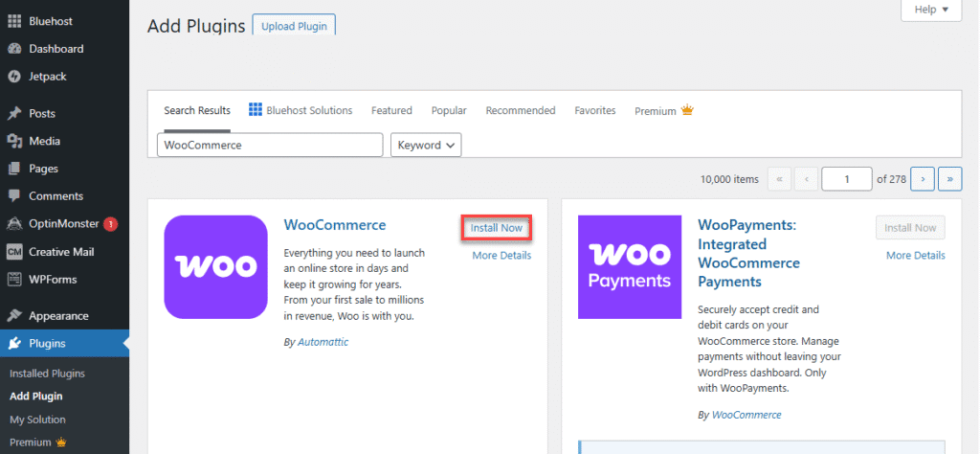Click the Bluehost grid icon in sidebar

point(14,21)
